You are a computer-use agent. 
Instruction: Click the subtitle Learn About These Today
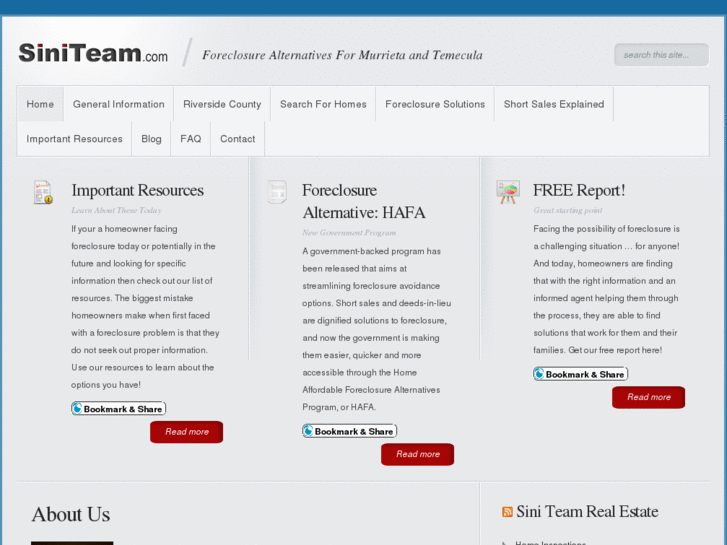click(x=116, y=210)
